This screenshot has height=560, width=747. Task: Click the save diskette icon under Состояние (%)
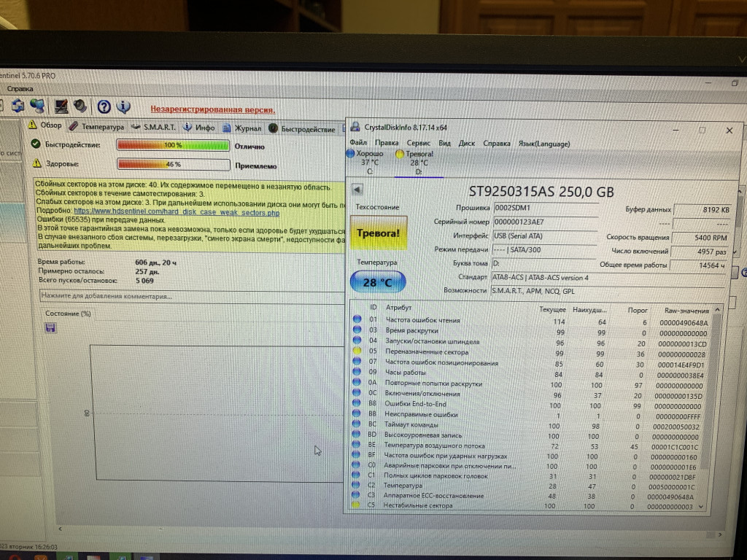[50, 327]
